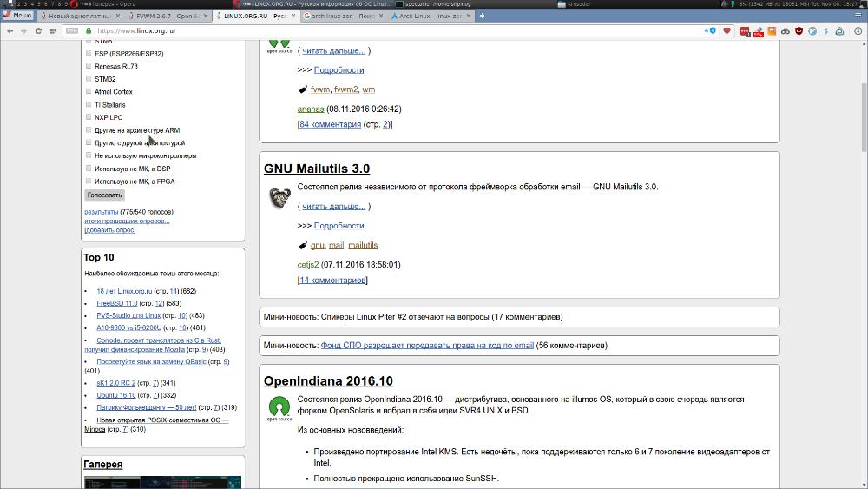
Task: Bookmark page with the heart icon
Action: tap(727, 31)
